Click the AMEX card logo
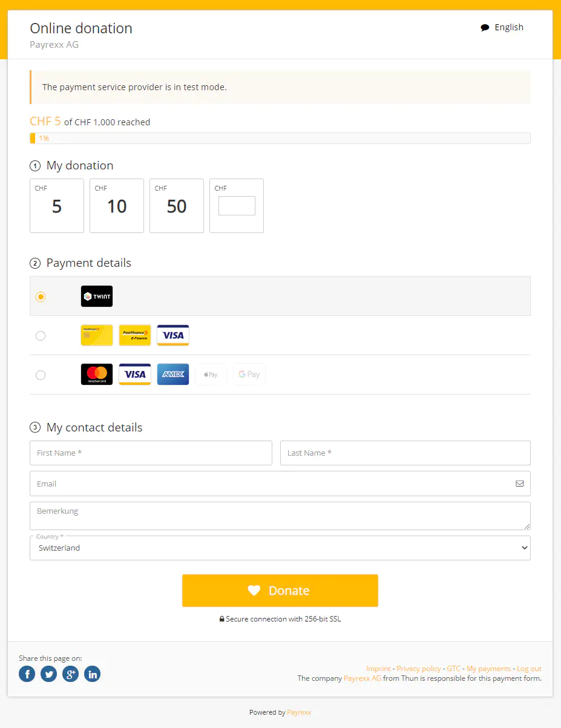561x728 pixels. point(173,375)
